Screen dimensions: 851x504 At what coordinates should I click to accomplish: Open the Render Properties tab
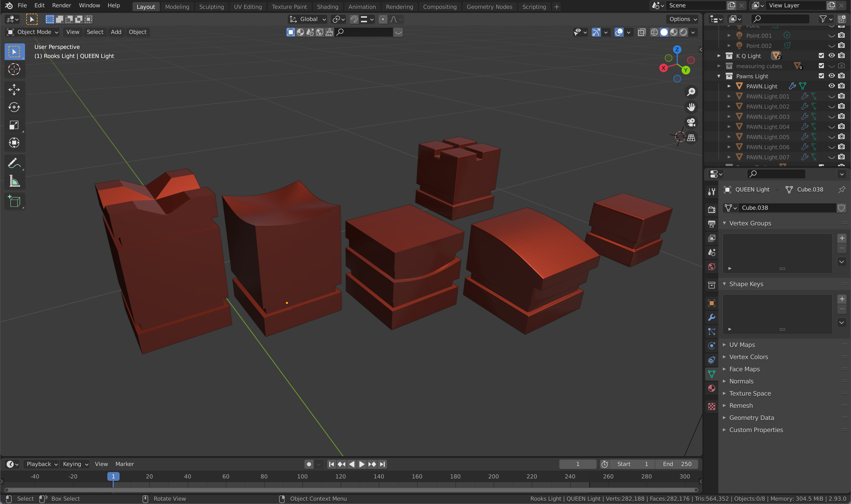pyautogui.click(x=712, y=209)
